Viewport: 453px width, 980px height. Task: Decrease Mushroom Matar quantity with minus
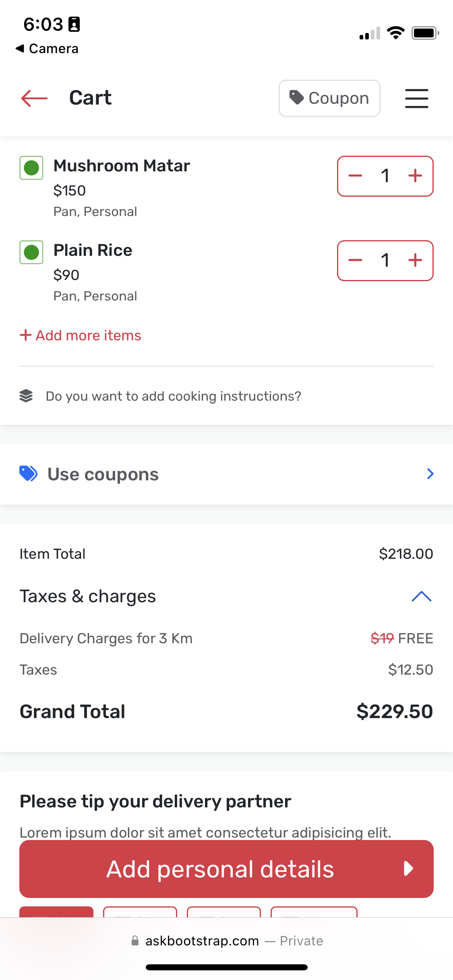(x=355, y=176)
